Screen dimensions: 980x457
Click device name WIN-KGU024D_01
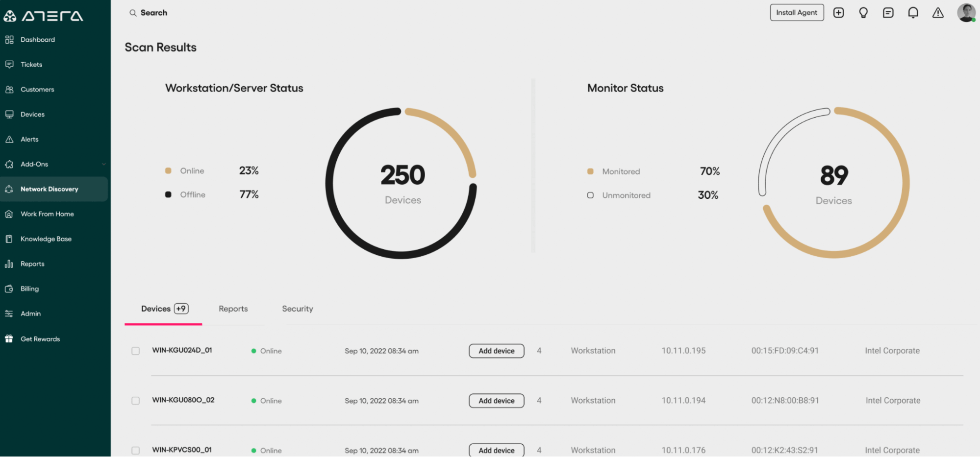point(182,351)
